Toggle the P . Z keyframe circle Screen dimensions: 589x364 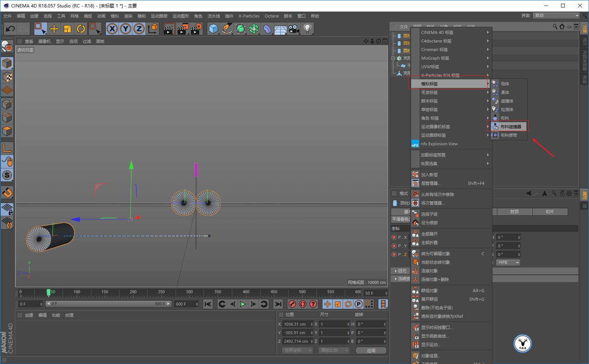pyautogui.click(x=394, y=254)
